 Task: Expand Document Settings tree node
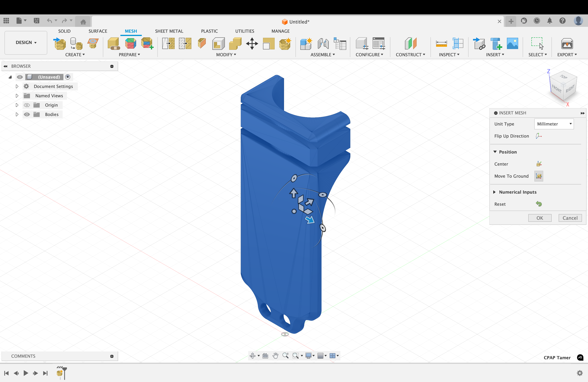(17, 86)
